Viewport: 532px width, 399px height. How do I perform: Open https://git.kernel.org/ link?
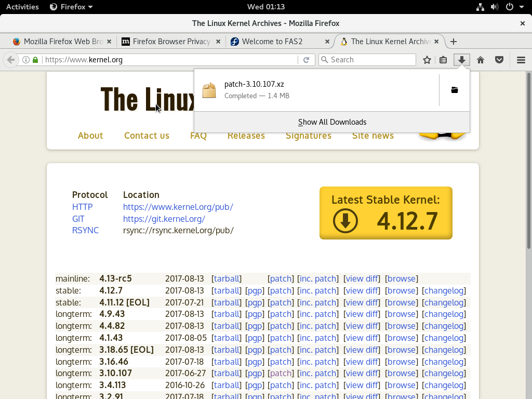point(164,219)
